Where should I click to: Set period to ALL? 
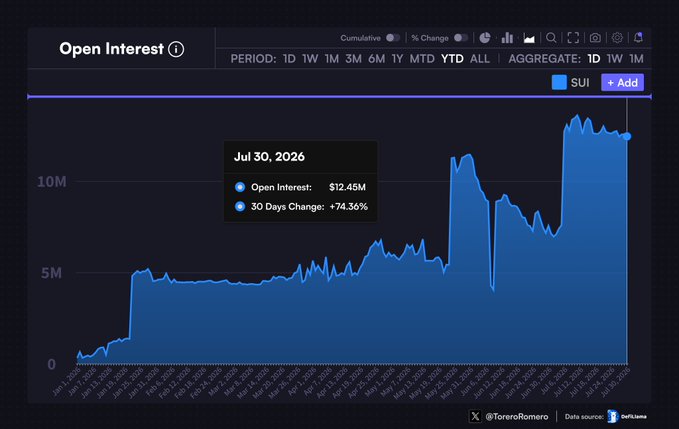tap(480, 59)
